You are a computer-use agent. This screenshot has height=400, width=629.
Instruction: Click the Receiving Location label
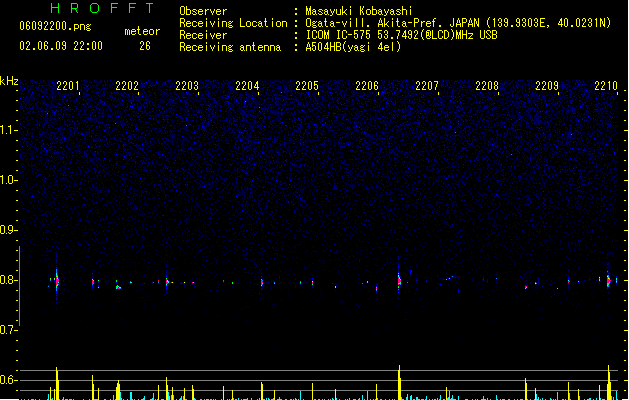coord(233,23)
